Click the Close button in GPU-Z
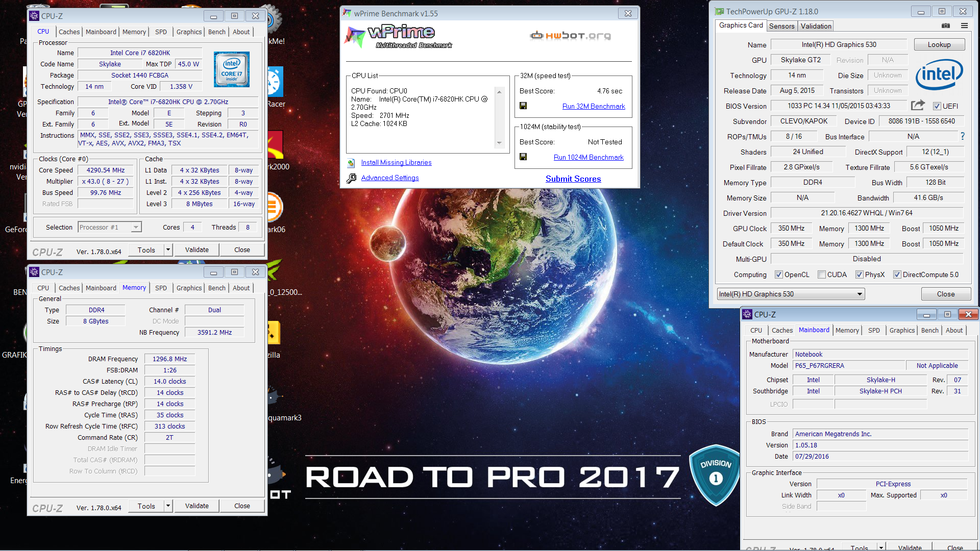 tap(945, 294)
